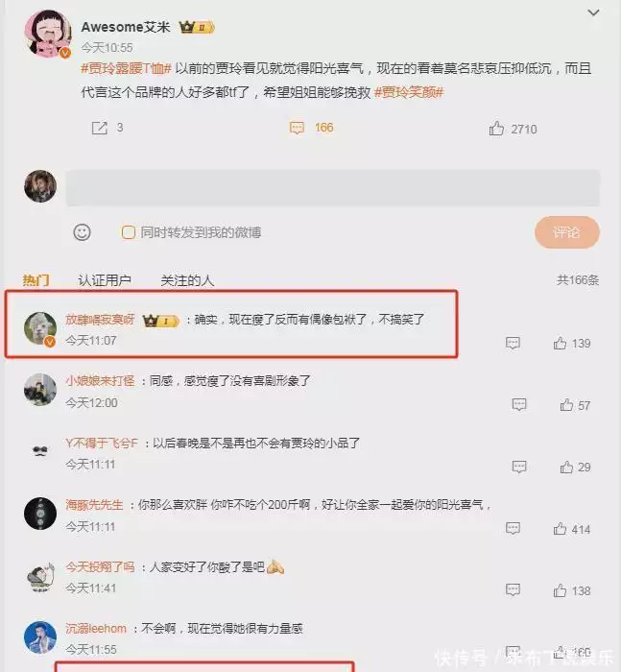Open the #贾玲露腰T恤# hashtag link

[126, 68]
